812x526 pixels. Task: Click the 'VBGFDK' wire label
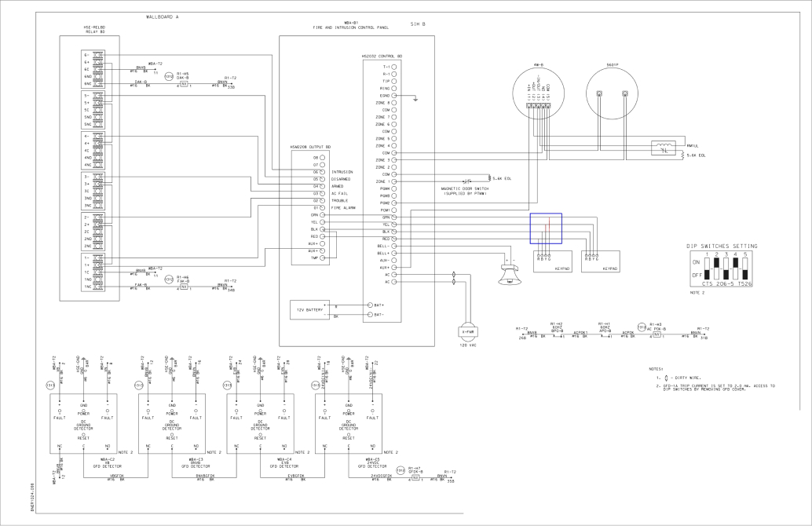pyautogui.click(x=116, y=475)
